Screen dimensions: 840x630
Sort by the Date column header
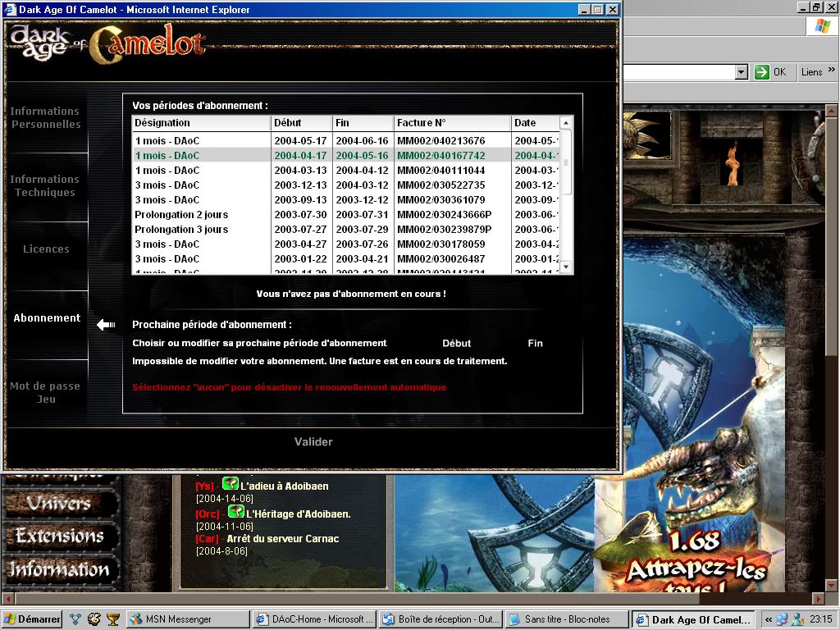(535, 123)
